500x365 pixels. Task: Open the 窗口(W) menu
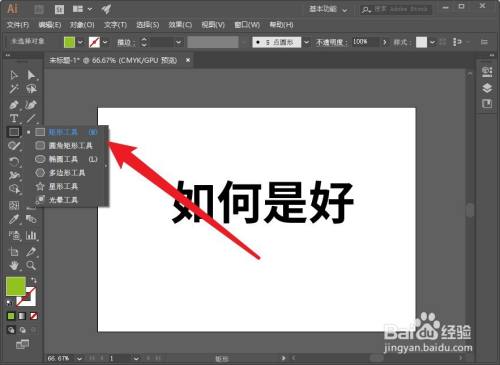(247, 25)
